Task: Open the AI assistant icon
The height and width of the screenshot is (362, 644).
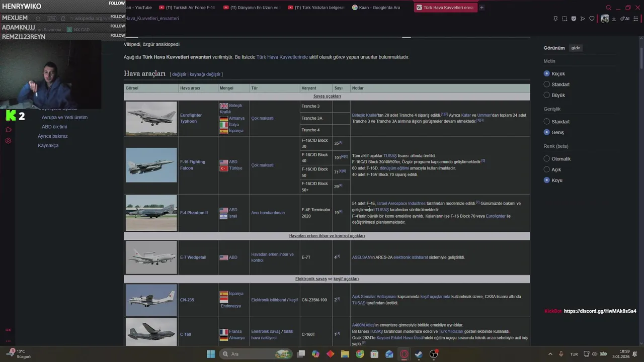Action: (x=625, y=19)
